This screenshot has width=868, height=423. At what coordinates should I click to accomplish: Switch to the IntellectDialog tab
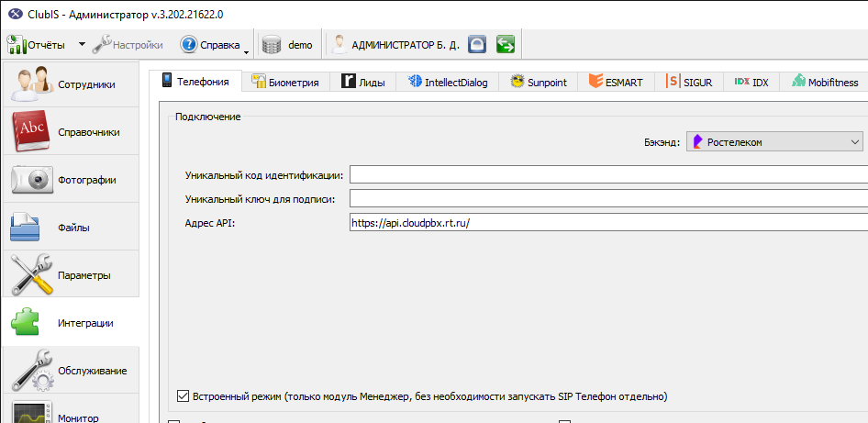tap(447, 83)
